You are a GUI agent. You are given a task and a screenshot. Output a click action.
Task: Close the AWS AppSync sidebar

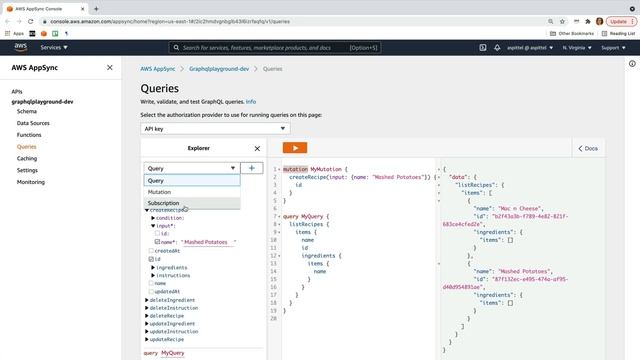point(109,68)
